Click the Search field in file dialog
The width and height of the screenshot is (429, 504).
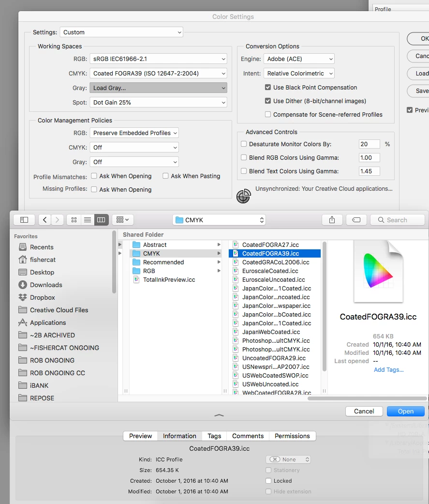pyautogui.click(x=398, y=220)
